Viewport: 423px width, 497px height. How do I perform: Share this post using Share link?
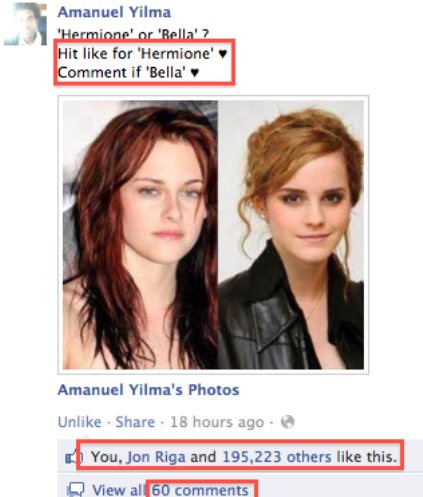(135, 422)
